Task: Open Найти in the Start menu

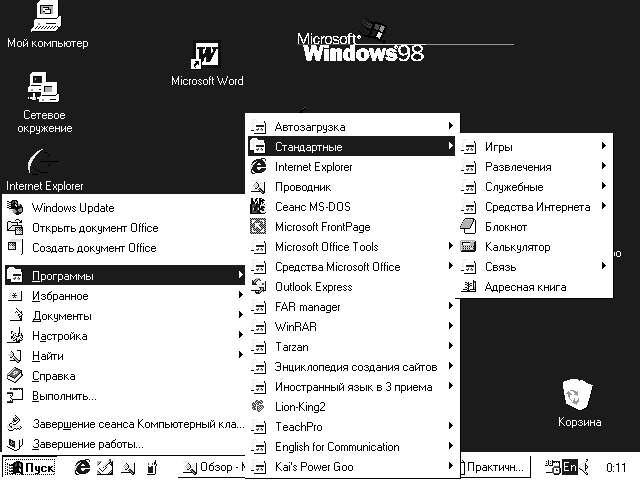Action: [x=125, y=356]
